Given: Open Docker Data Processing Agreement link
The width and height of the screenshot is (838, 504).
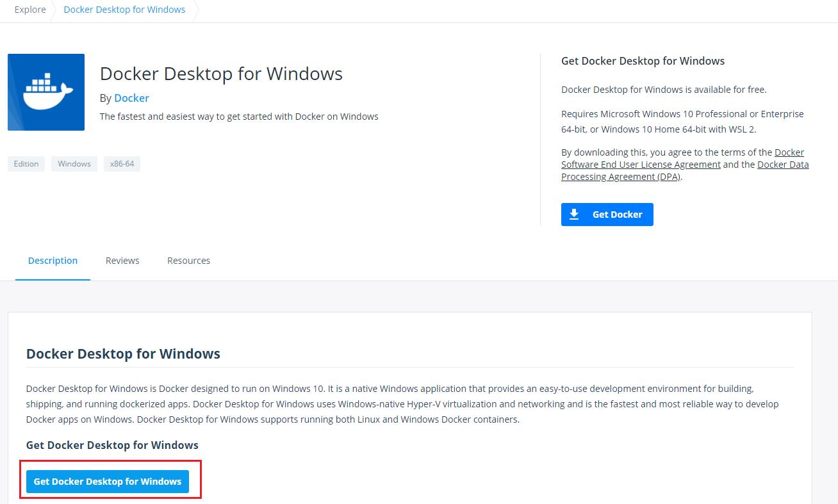Looking at the screenshot, I should (685, 170).
